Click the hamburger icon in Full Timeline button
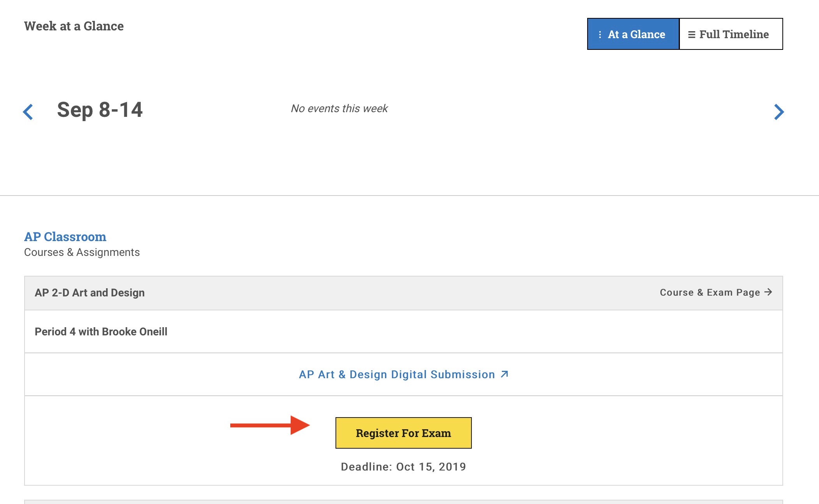The width and height of the screenshot is (819, 504). tap(691, 34)
